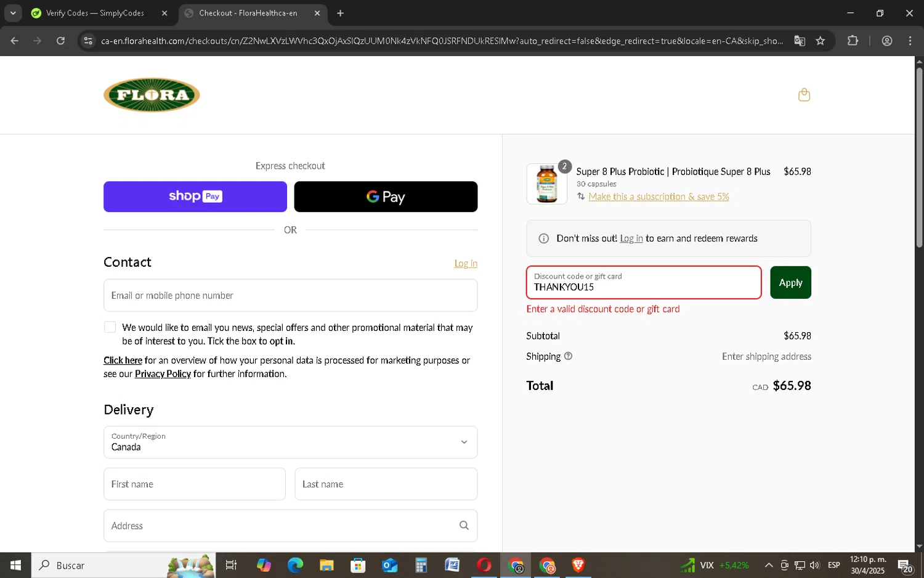Click the shipping help question-mark icon

(568, 356)
